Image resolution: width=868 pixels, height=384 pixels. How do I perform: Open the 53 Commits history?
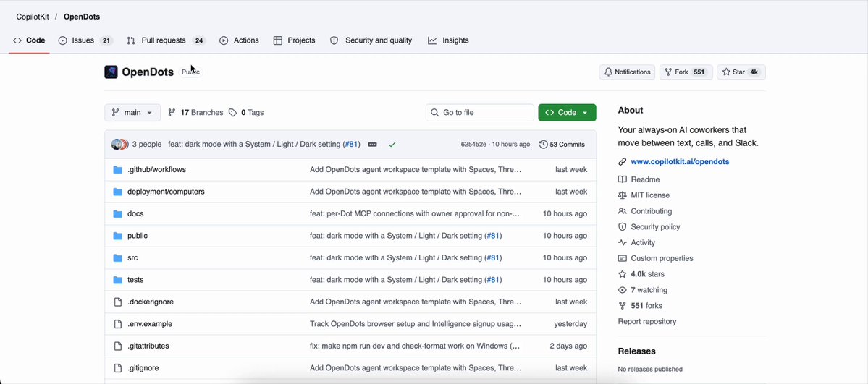click(562, 145)
